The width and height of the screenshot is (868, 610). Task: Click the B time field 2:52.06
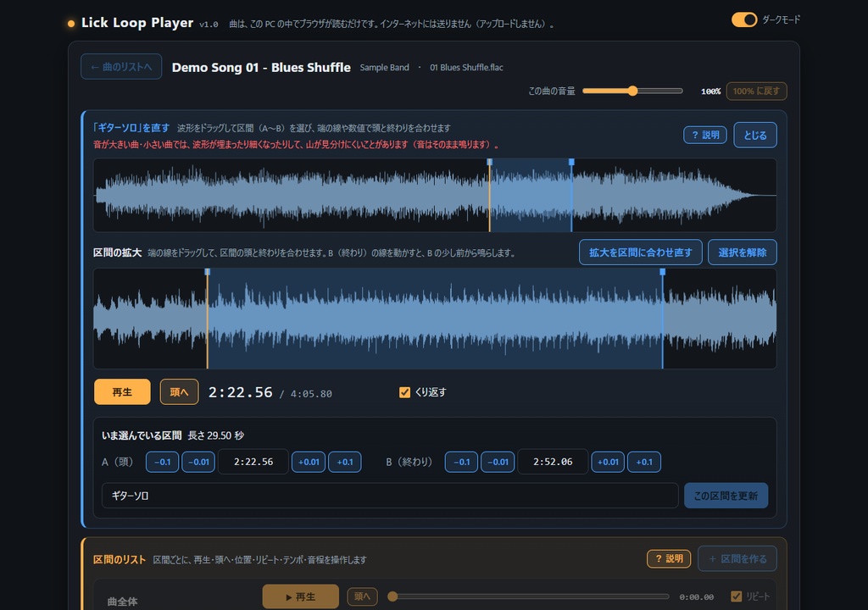click(x=553, y=462)
